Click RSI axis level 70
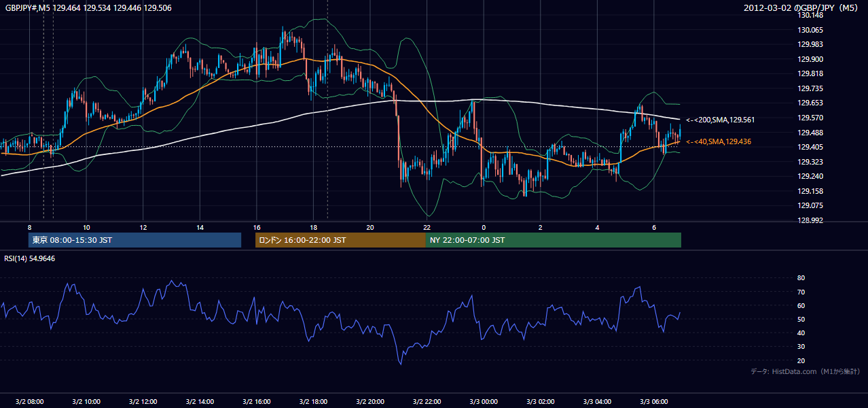The height and width of the screenshot is (408, 868). pos(801,292)
